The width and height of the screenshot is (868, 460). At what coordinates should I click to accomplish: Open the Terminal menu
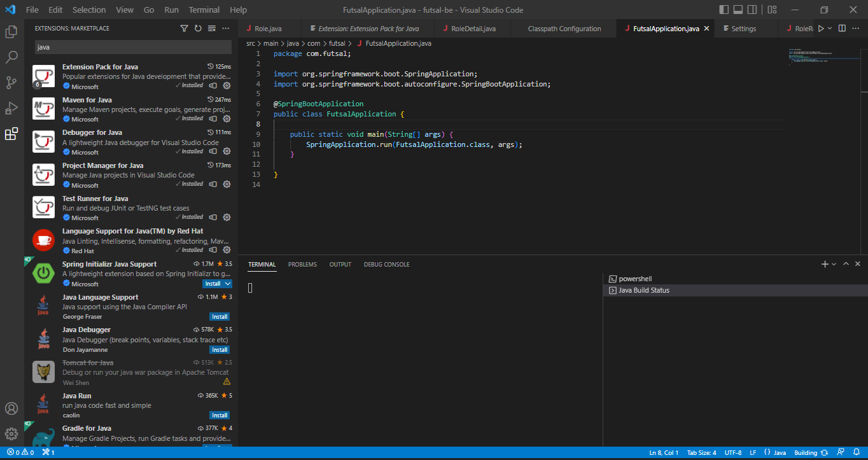point(204,10)
